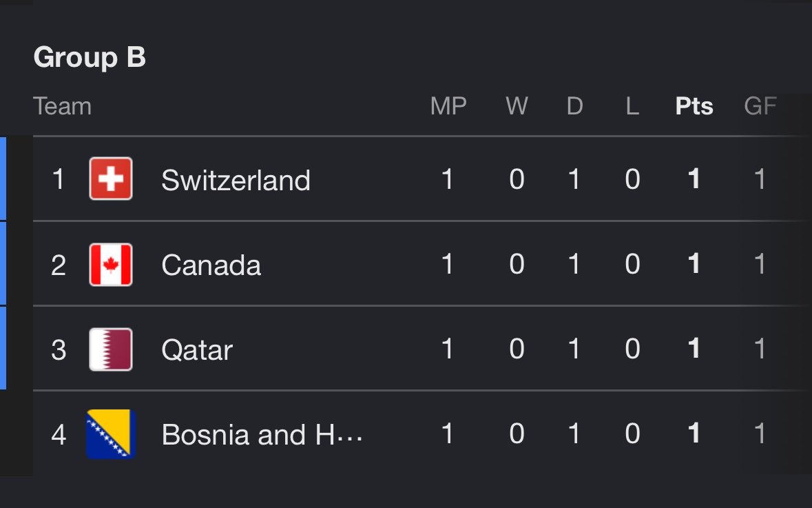This screenshot has width=812, height=508.
Task: Open the Switzerland team link
Action: point(236,180)
